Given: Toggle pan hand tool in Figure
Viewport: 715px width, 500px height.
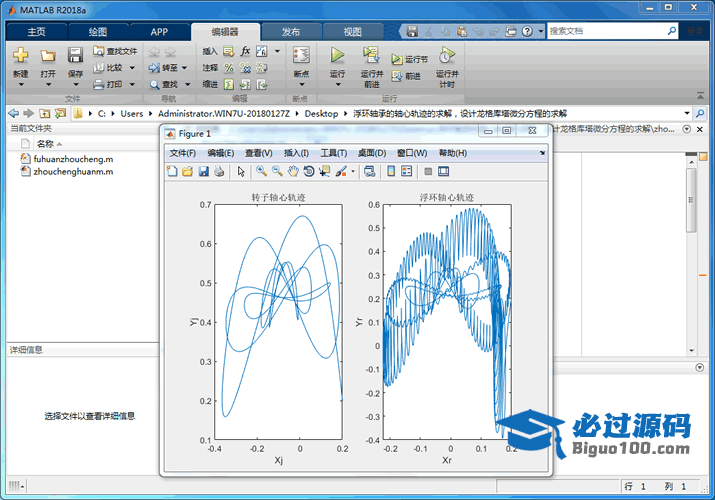Looking at the screenshot, I should pyautogui.click(x=293, y=171).
